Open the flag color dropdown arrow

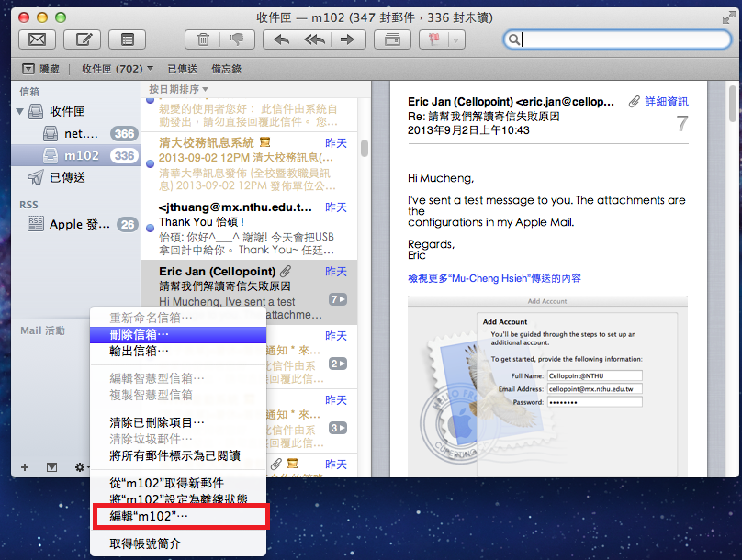[455, 39]
